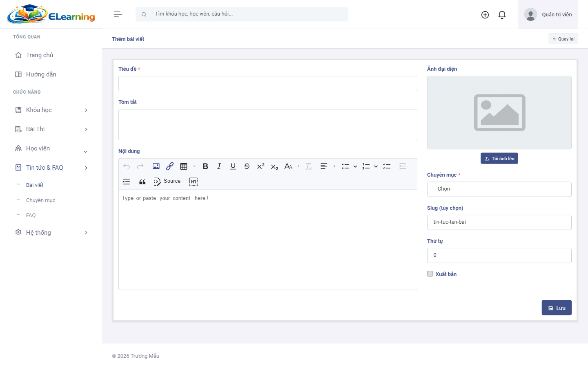588x368 pixels.
Task: Open Bài viết submenu item
Action: tap(35, 185)
